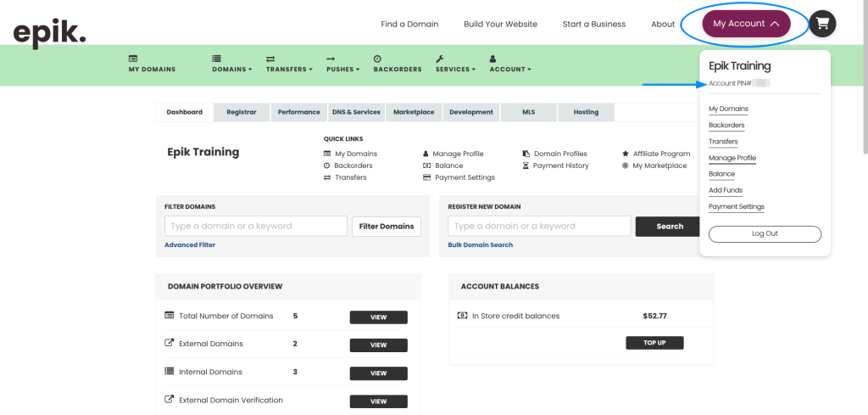This screenshot has height=415, width=868.
Task: Open the shopping cart icon
Action: tap(822, 24)
